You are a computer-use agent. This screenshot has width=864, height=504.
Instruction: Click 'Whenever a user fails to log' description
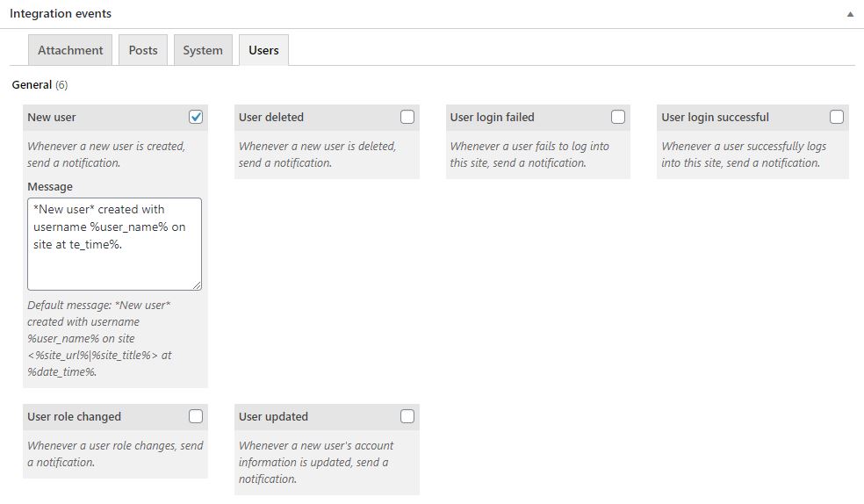(x=529, y=155)
